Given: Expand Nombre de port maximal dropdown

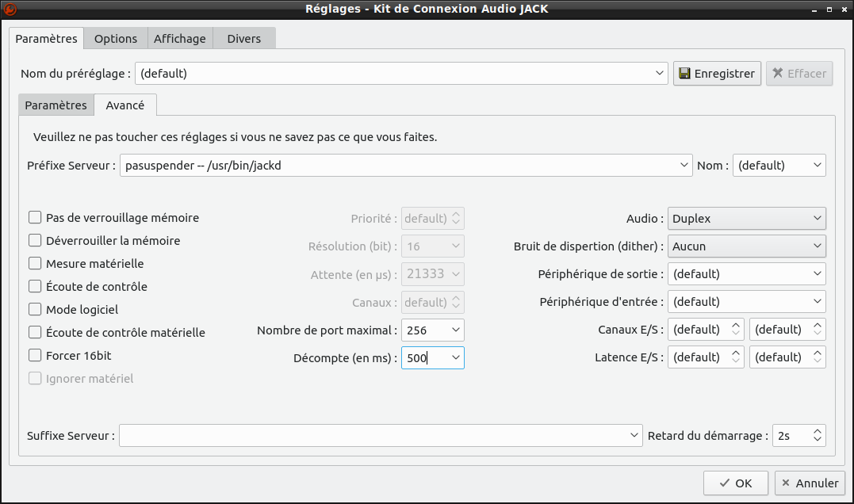Looking at the screenshot, I should tap(456, 330).
